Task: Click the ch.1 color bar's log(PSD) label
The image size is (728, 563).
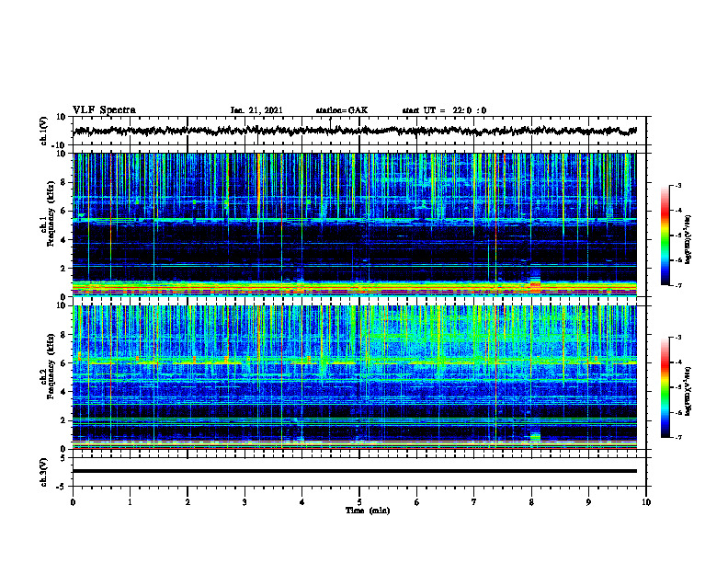Action: coord(688,240)
